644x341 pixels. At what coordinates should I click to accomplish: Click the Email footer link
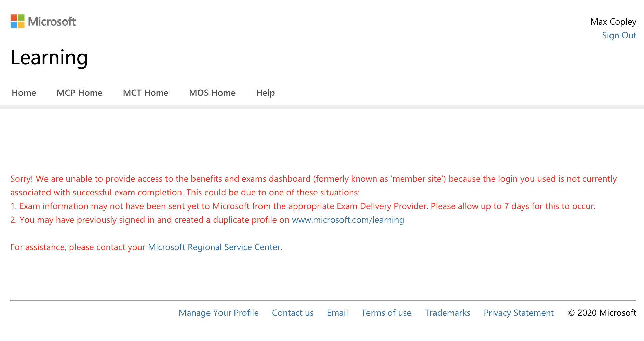pos(337,313)
